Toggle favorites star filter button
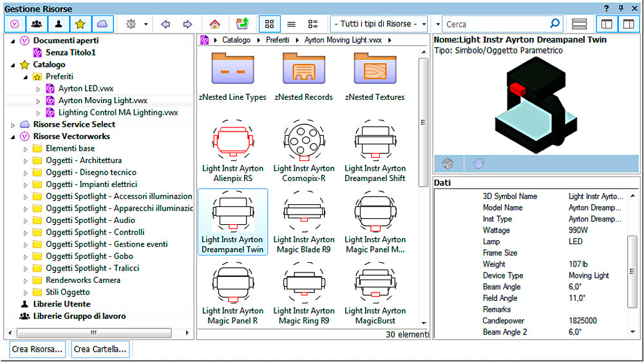 coord(80,24)
